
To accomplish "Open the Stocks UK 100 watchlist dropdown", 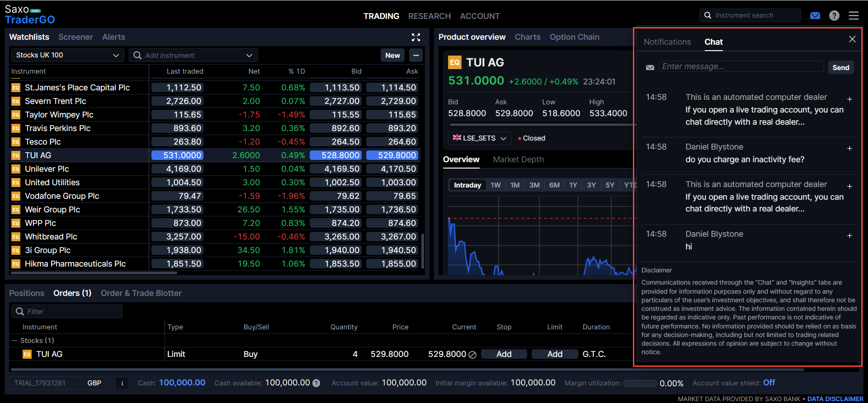I will click(68, 55).
